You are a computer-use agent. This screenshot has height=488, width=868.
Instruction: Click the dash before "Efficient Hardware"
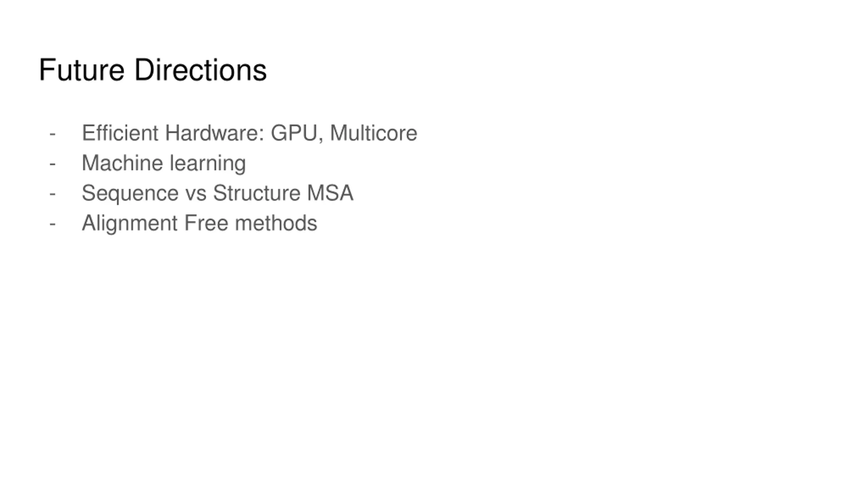[x=52, y=134]
